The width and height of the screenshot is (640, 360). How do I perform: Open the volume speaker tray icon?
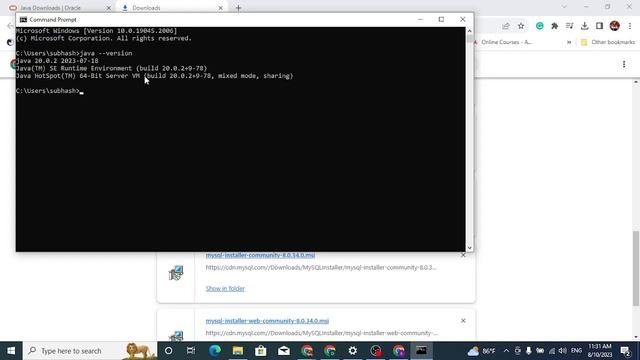562,351
